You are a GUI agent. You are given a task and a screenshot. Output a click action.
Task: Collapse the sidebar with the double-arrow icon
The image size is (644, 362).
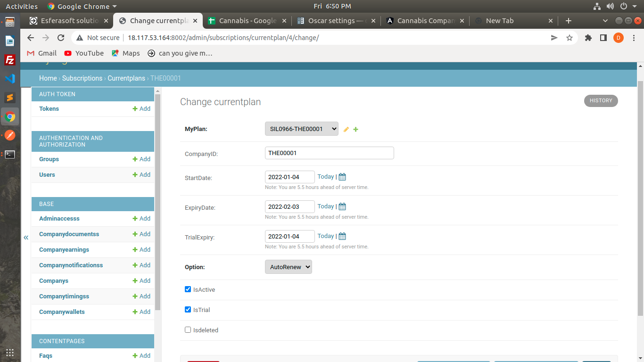26,238
